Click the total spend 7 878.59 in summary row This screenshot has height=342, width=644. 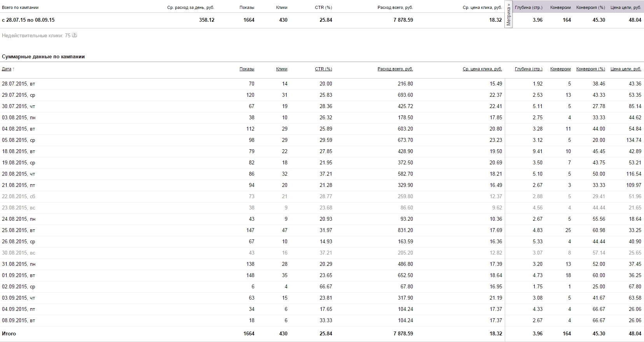(403, 20)
